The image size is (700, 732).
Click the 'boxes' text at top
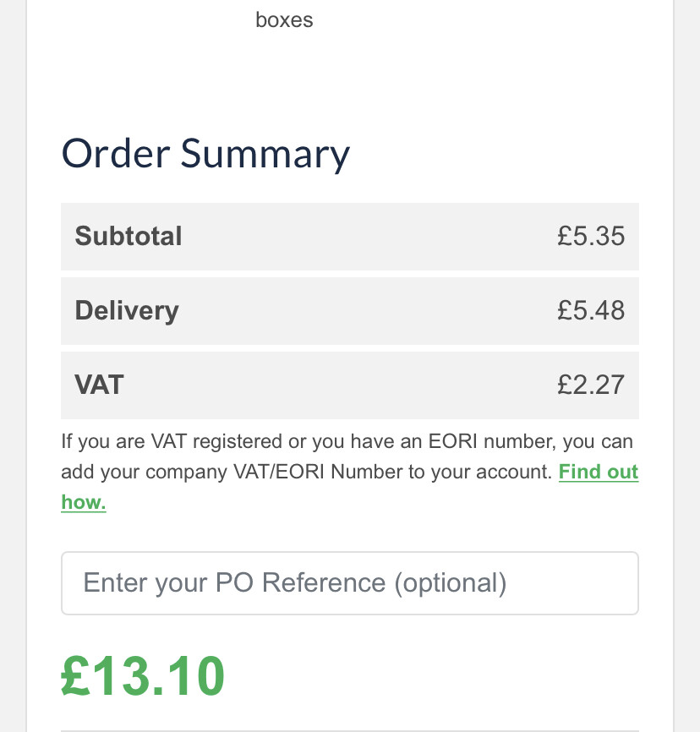[284, 19]
